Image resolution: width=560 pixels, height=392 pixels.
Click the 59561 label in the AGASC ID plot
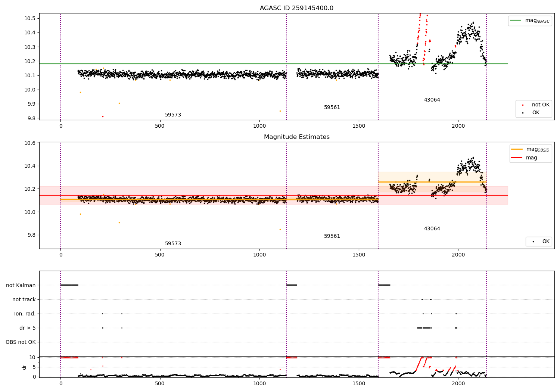332,108
